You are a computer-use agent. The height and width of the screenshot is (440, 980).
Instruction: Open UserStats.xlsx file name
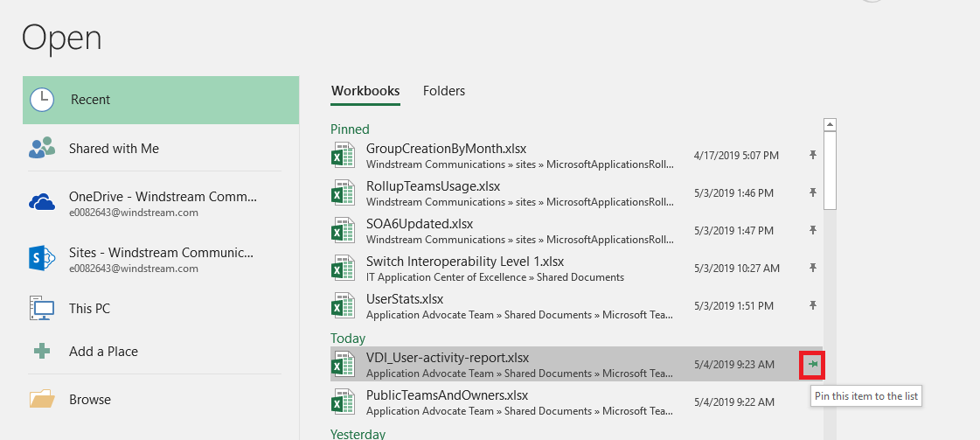click(x=405, y=299)
